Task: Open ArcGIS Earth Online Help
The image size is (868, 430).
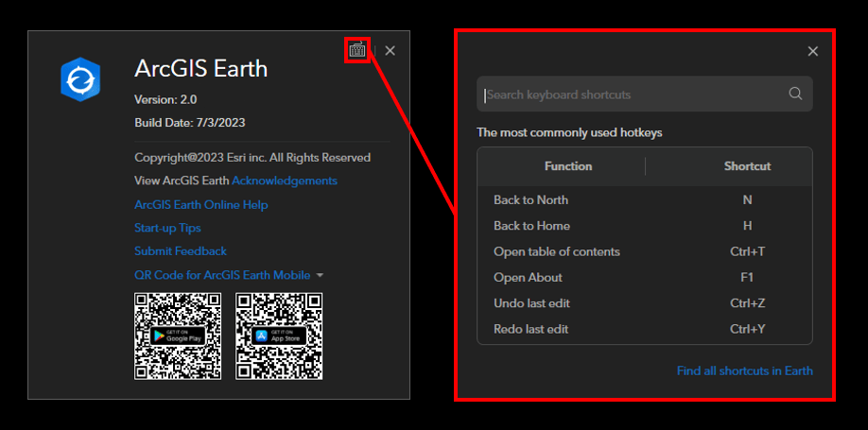Action: (x=201, y=205)
